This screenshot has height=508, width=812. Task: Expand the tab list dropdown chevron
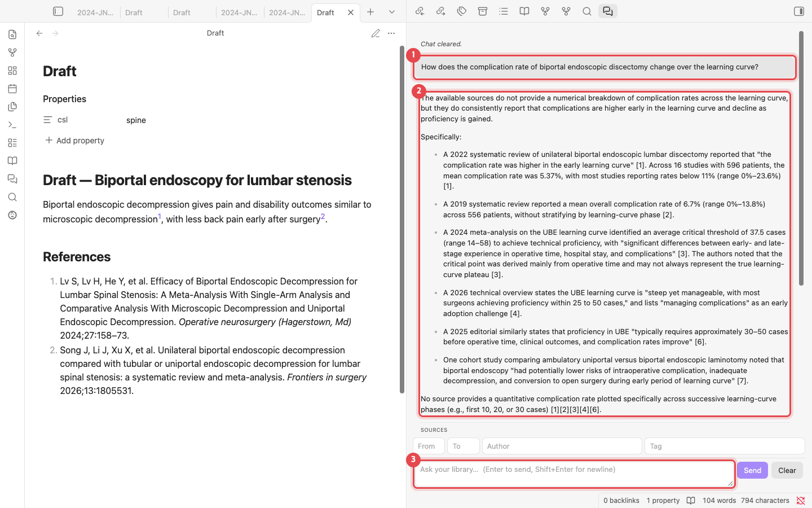click(x=392, y=12)
